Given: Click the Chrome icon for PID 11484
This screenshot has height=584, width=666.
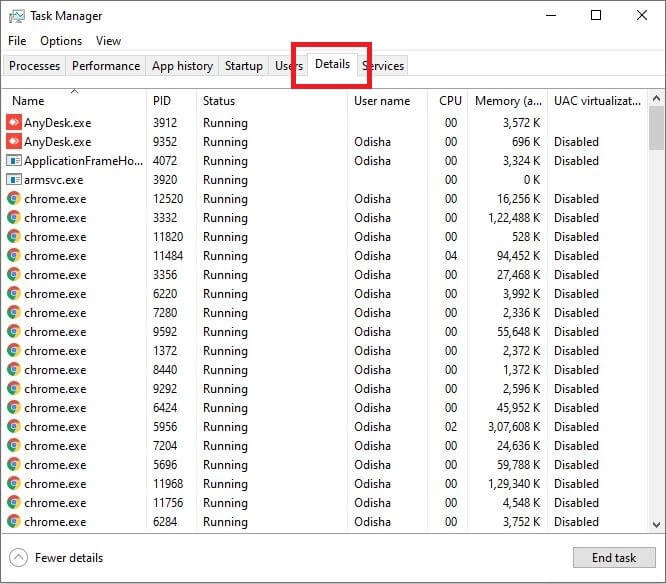Looking at the screenshot, I should [14, 256].
